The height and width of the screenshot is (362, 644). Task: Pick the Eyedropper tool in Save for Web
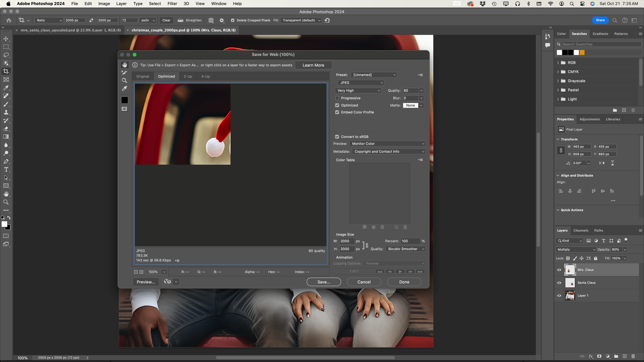click(x=124, y=88)
